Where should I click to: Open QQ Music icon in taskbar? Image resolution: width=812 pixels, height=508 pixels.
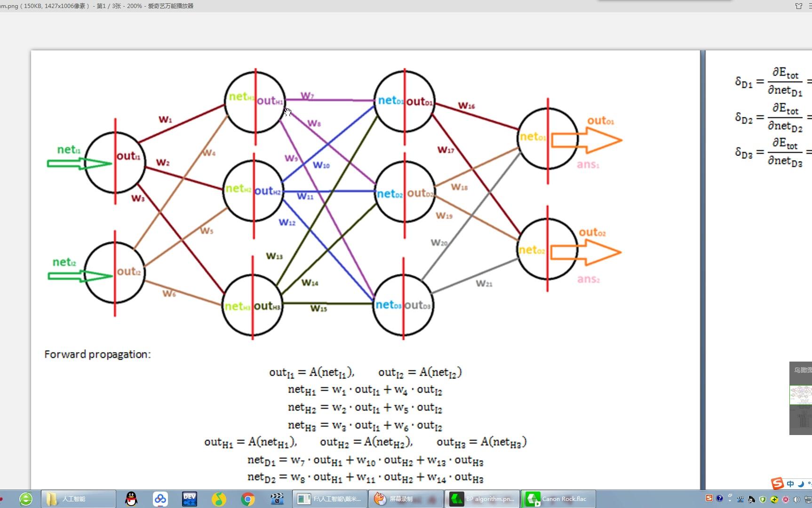[219, 499]
